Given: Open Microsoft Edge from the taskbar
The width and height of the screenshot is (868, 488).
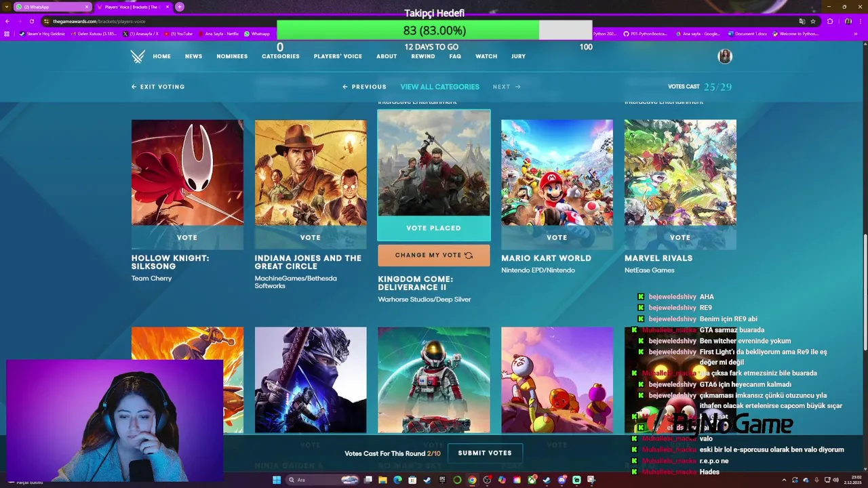Looking at the screenshot, I should tap(397, 480).
